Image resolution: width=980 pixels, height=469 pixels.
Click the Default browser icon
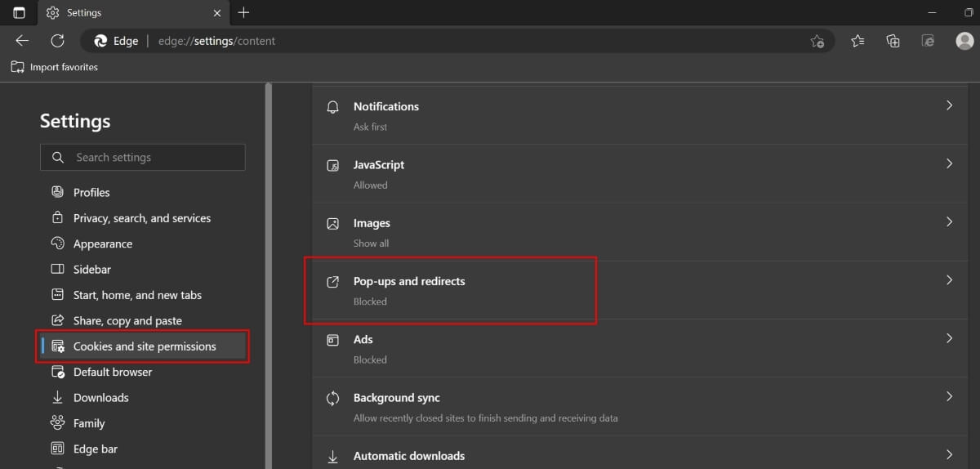tap(57, 372)
